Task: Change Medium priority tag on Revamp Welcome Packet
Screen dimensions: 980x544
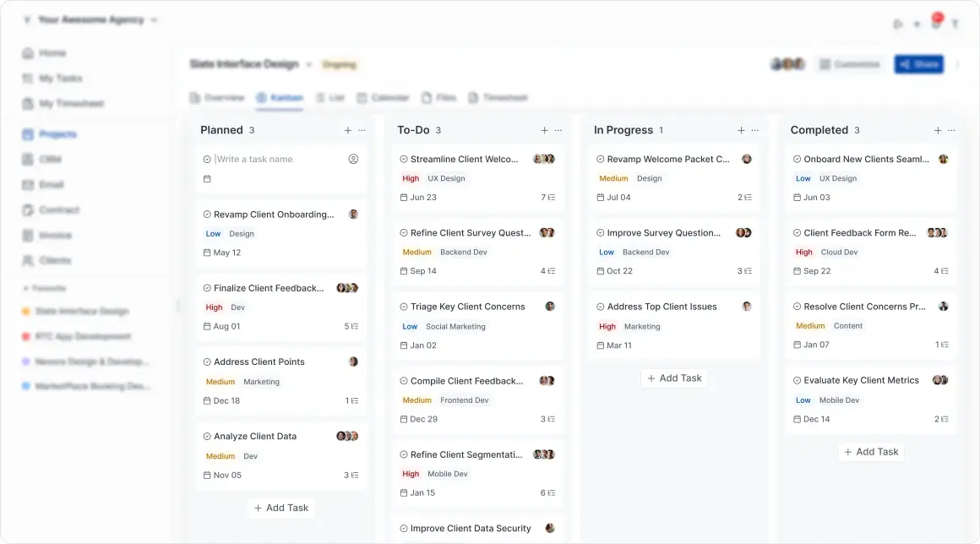Action: [x=613, y=178]
